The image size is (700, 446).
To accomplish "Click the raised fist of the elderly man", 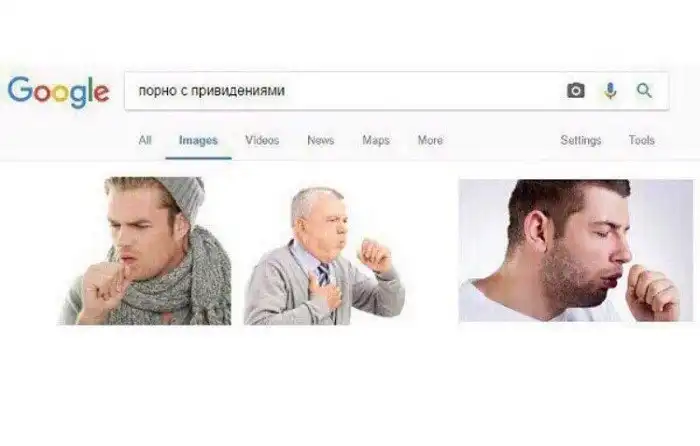I will 374,255.
